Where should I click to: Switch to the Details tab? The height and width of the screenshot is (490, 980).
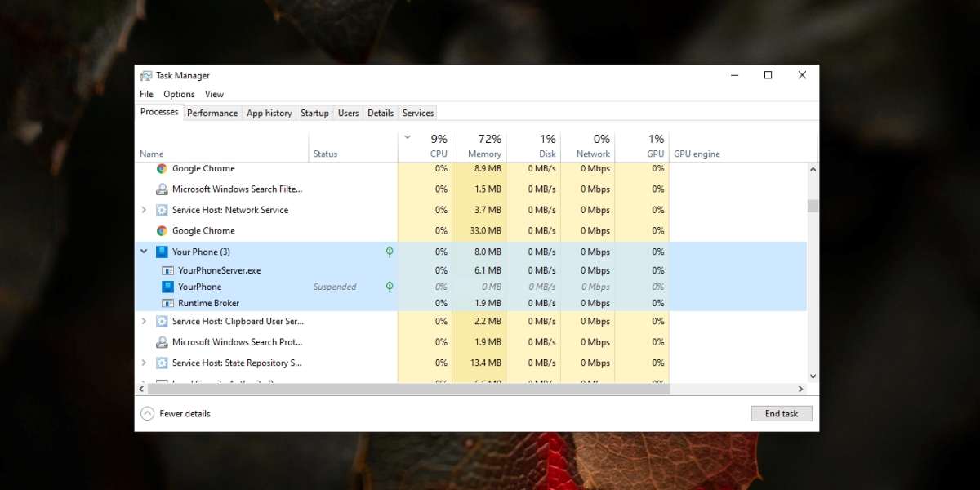tap(381, 114)
